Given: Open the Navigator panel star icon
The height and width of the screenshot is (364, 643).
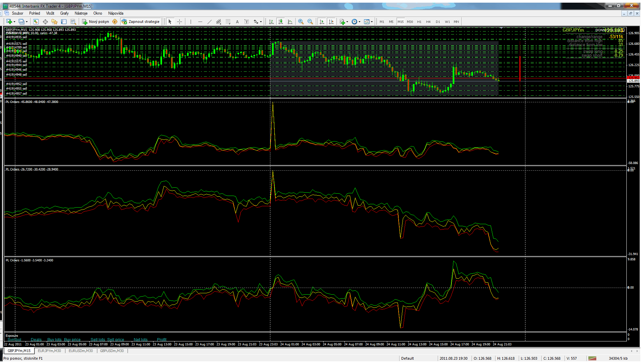Looking at the screenshot, I should pyautogui.click(x=54, y=22).
